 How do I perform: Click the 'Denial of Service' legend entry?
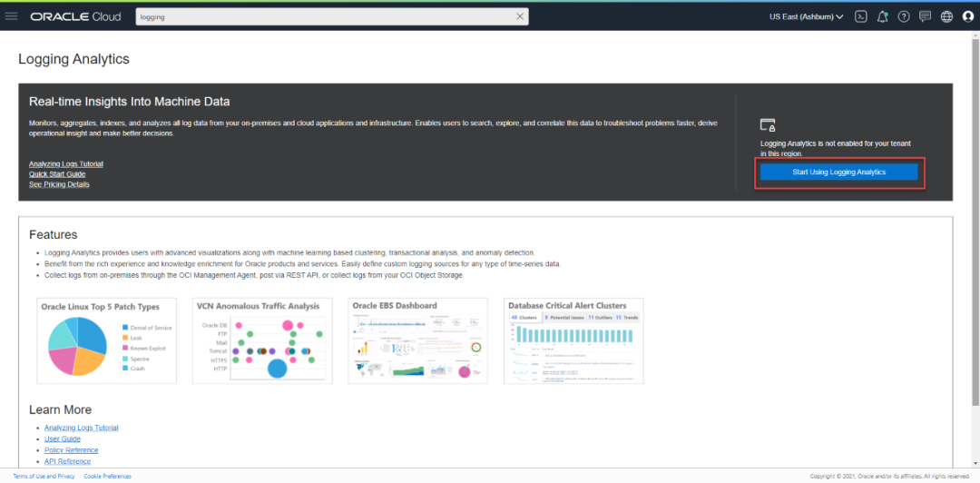147,327
